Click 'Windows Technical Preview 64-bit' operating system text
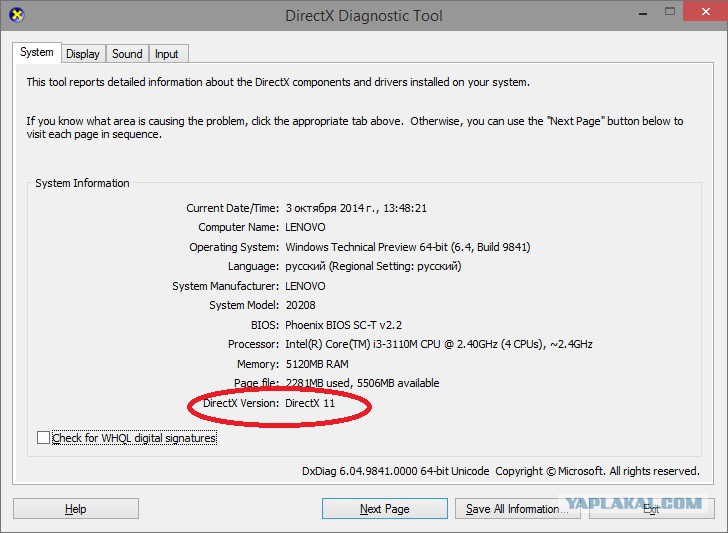The image size is (728, 533). [x=366, y=247]
